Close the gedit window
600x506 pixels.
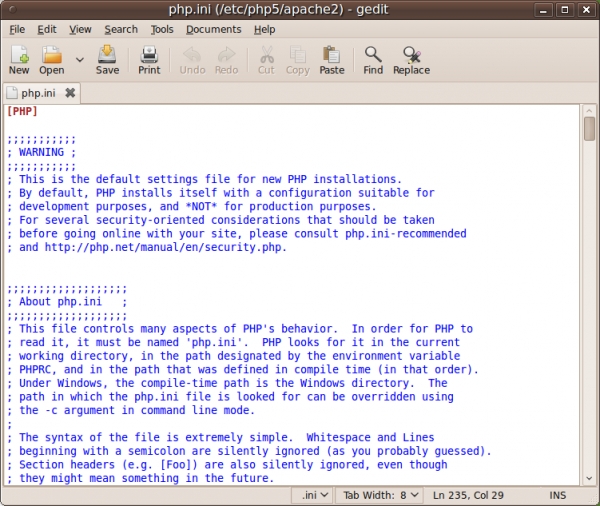586,10
